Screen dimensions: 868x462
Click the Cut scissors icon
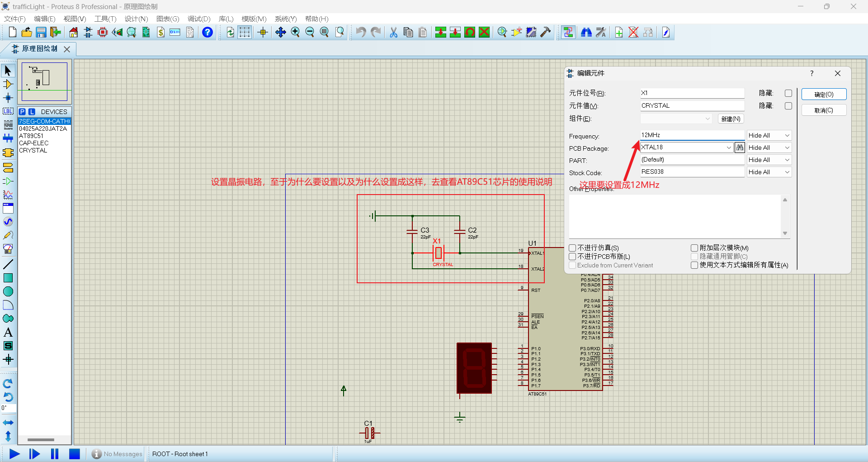pyautogui.click(x=393, y=32)
